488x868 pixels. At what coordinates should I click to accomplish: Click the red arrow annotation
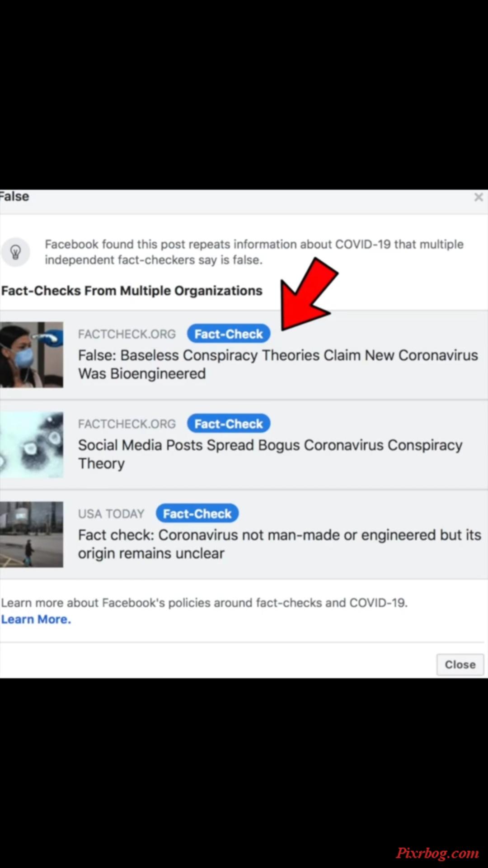point(308,295)
